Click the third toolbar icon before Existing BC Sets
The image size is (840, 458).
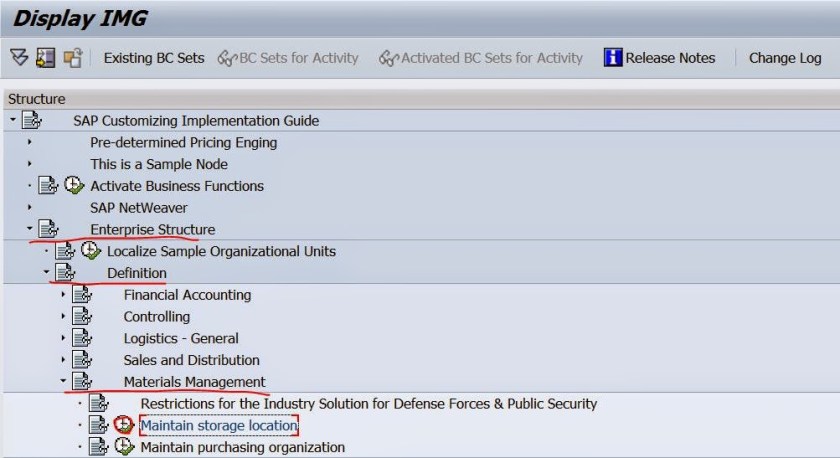[72, 58]
